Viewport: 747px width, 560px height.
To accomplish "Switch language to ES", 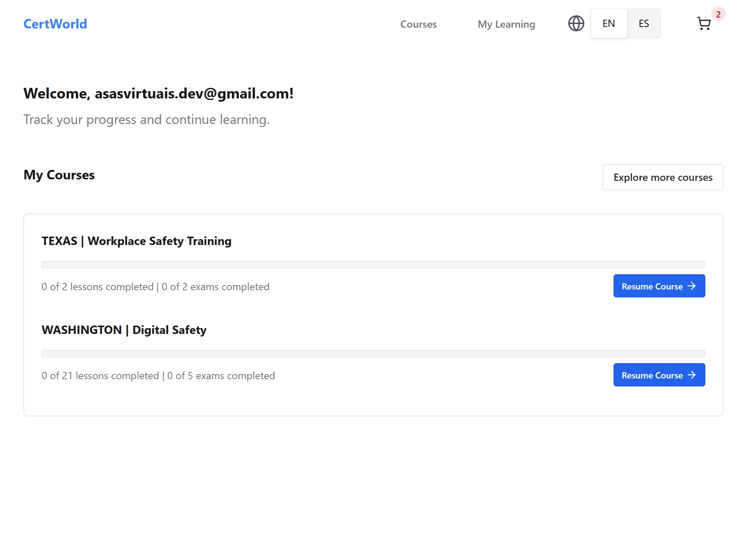I will (643, 24).
